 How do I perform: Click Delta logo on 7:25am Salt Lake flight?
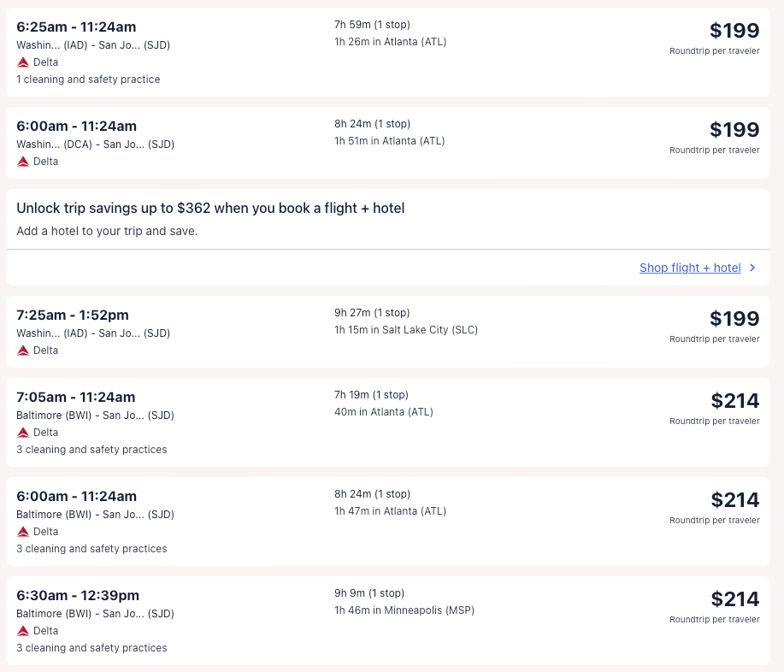pyautogui.click(x=23, y=351)
